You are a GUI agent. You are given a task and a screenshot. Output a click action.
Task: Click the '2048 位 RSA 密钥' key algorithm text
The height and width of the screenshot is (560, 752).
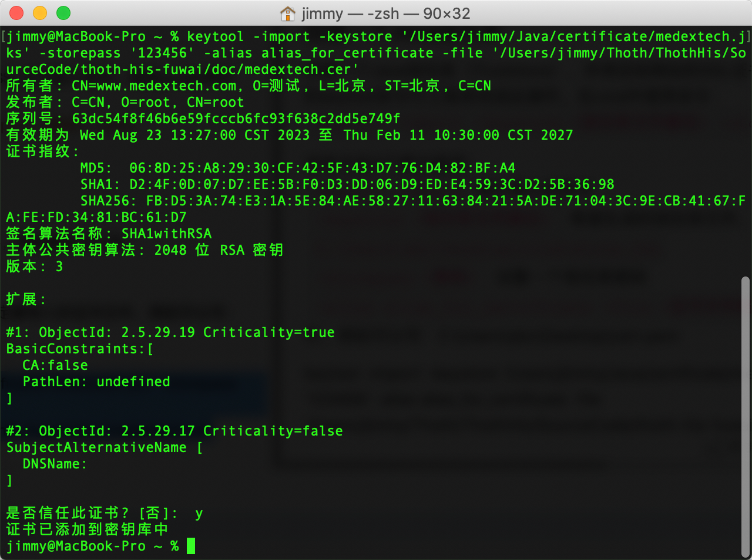(219, 250)
